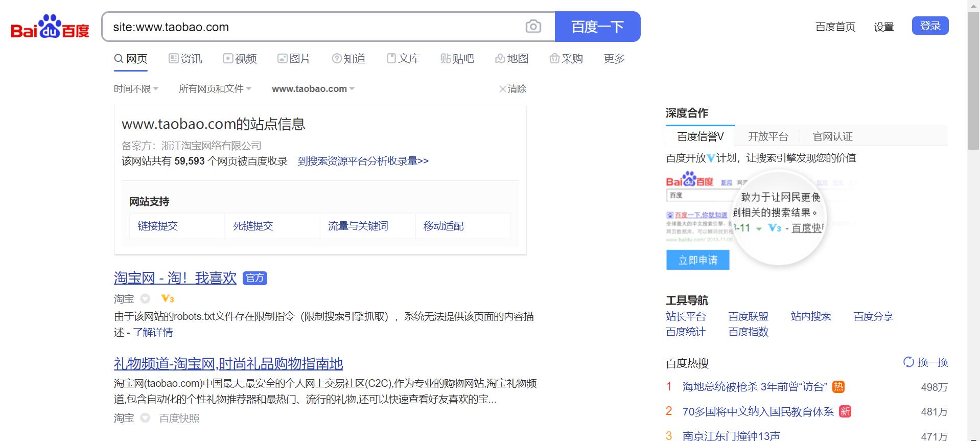Open 百度联盟 tool link
This screenshot has width=980, height=441.
pos(749,316)
